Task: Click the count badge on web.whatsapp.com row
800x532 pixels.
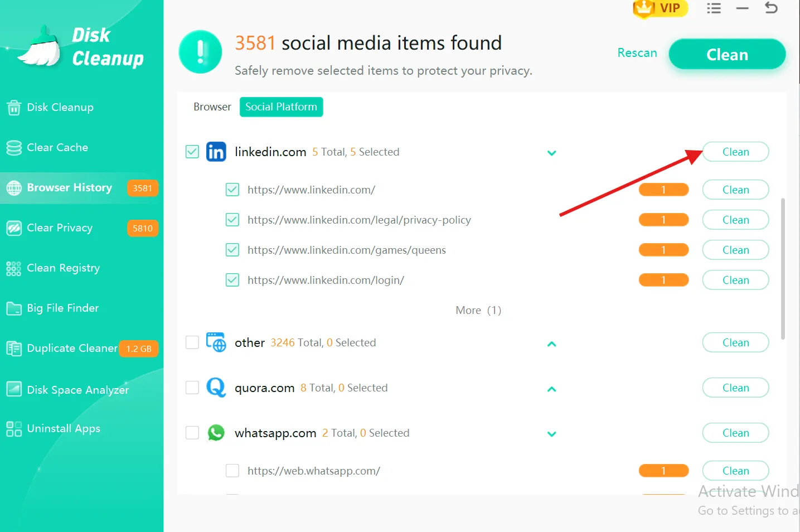Action: click(x=663, y=471)
